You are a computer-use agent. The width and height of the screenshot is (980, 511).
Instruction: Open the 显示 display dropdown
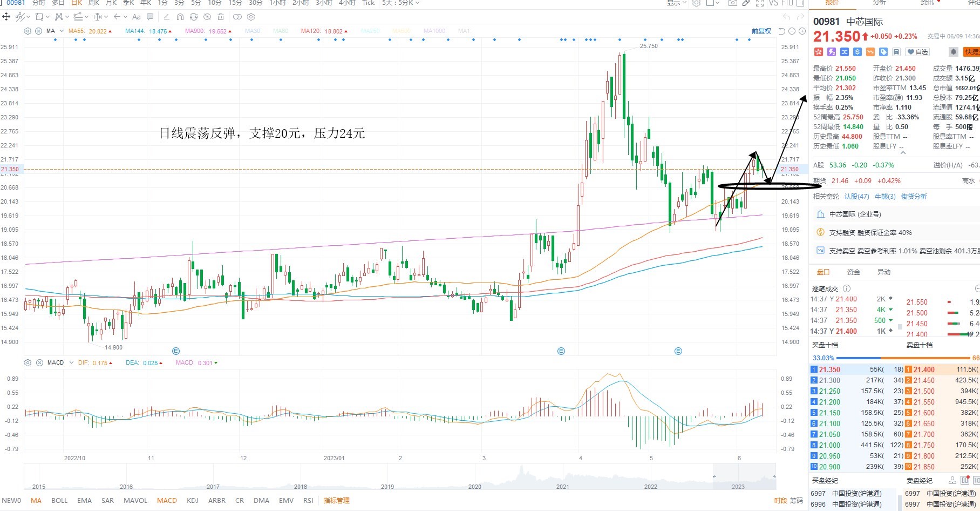[x=677, y=3]
